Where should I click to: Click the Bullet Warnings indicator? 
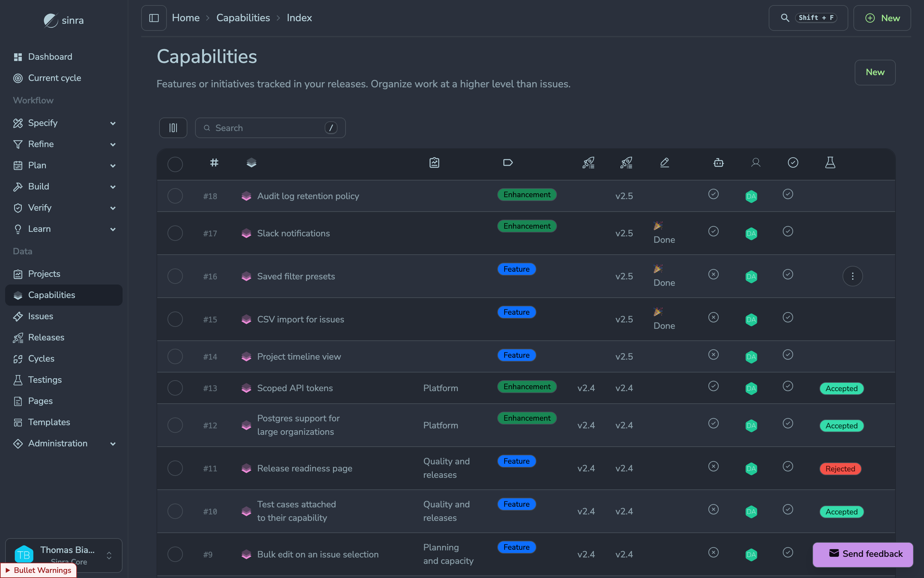pyautogui.click(x=38, y=570)
